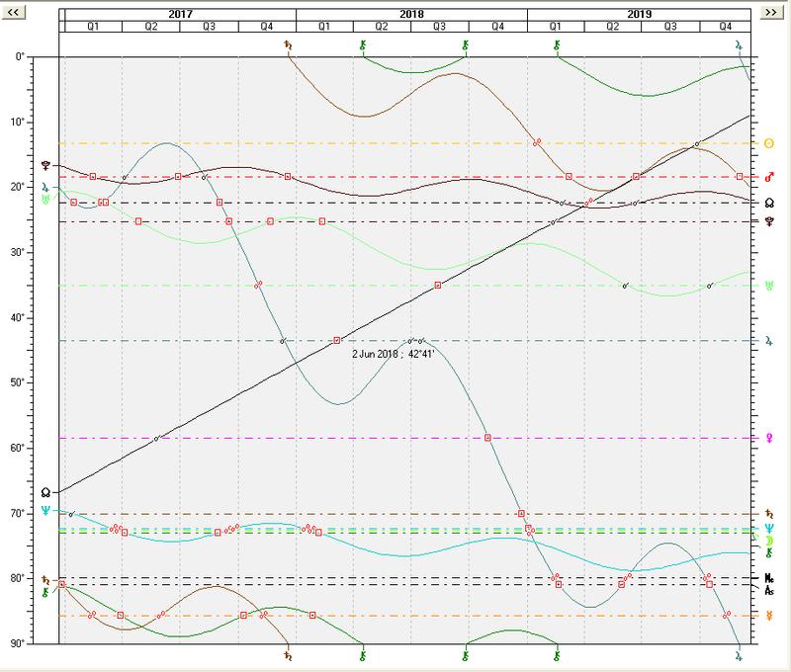Click the 30° axis label

pos(18,252)
